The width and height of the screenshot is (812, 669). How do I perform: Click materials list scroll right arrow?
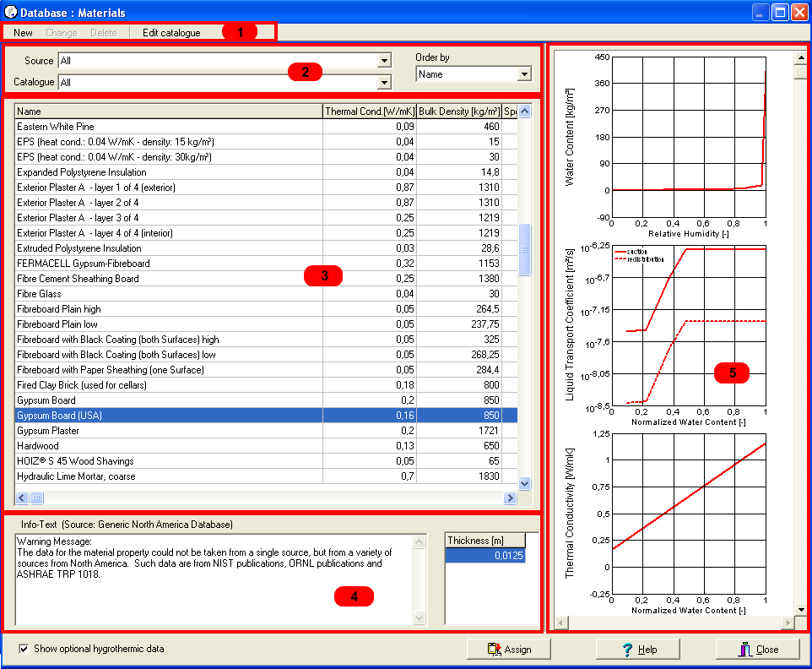(510, 498)
